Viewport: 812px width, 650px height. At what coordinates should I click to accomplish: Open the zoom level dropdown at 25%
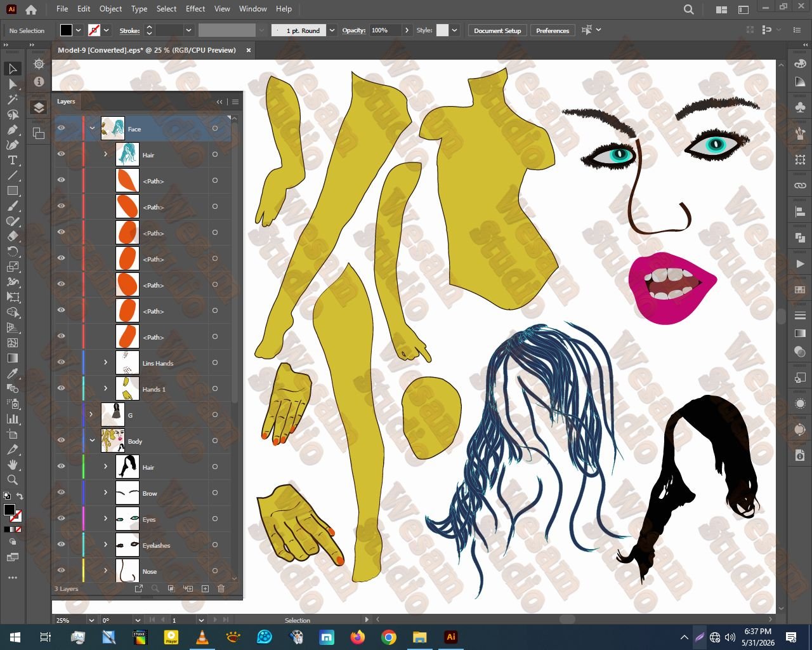(x=91, y=620)
